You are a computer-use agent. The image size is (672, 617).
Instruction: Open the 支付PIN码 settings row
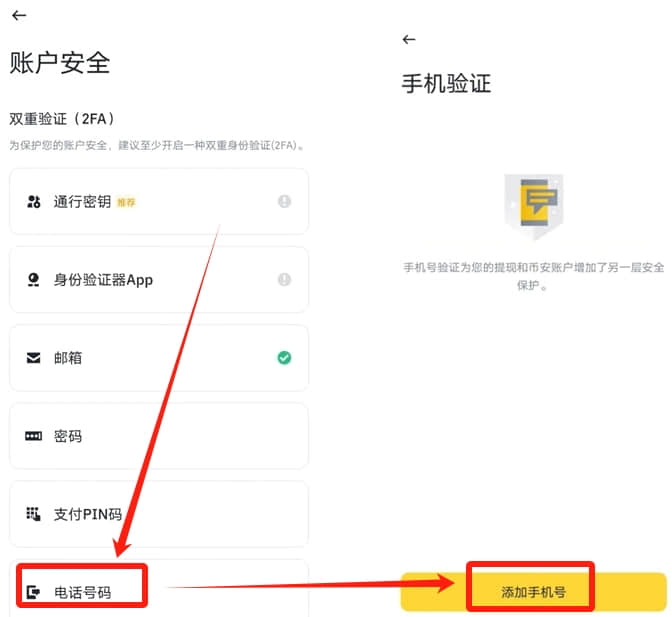point(159,514)
